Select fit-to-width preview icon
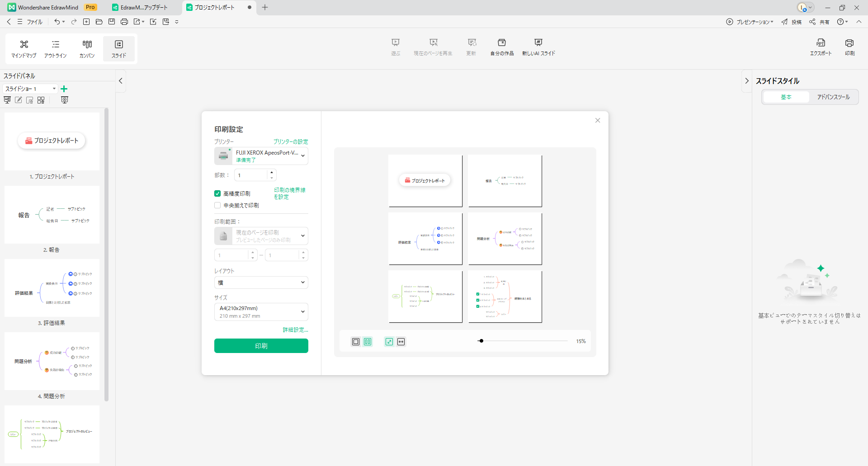This screenshot has height=466, width=868. coord(401,342)
